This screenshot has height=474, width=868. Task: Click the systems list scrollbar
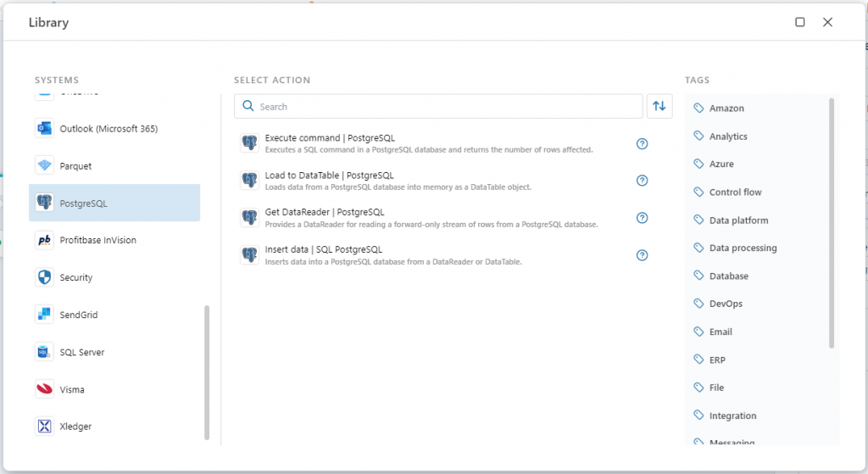coord(207,373)
